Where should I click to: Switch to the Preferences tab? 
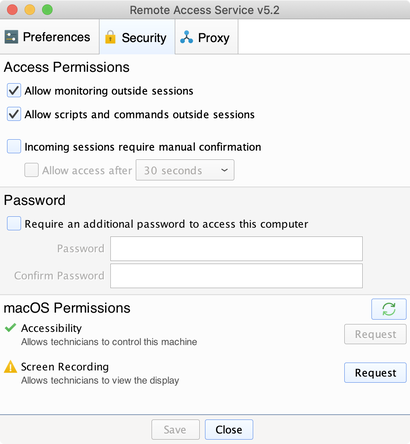point(49,37)
